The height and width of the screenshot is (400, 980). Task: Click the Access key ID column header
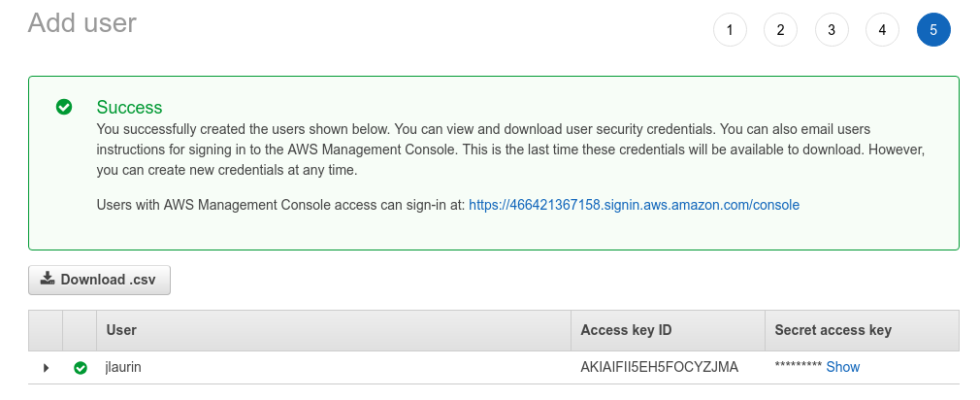point(626,330)
